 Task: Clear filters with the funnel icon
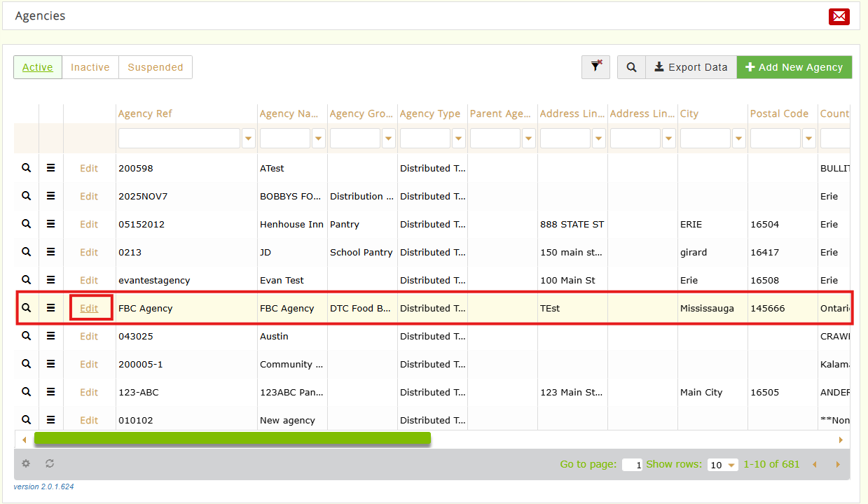596,67
